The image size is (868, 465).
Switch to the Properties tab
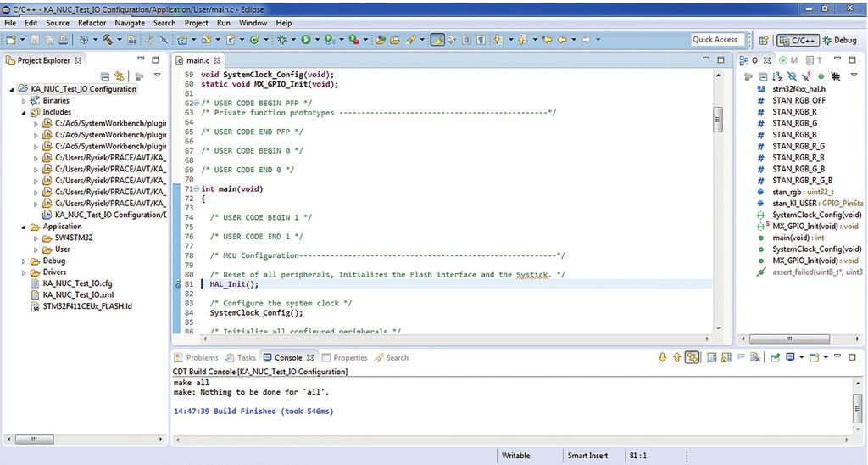(x=344, y=357)
